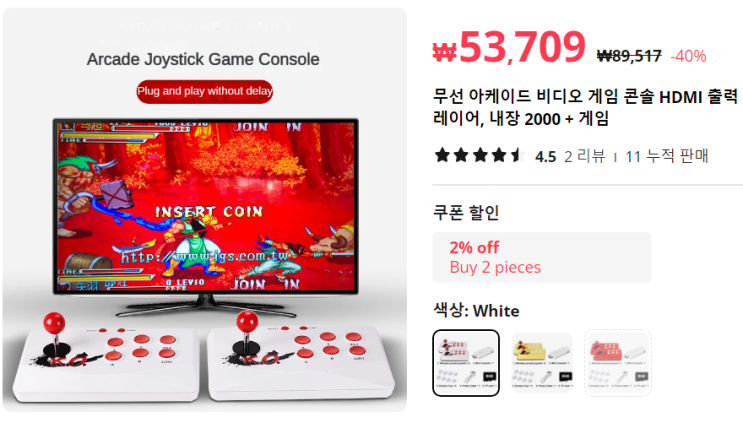Click the 쿠폰 할인 section heading

click(466, 212)
